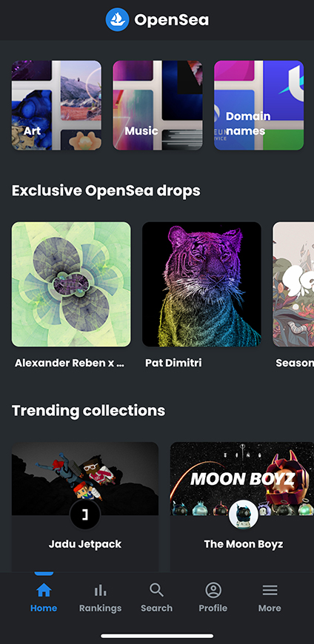Open the Art category card

[x=56, y=106]
